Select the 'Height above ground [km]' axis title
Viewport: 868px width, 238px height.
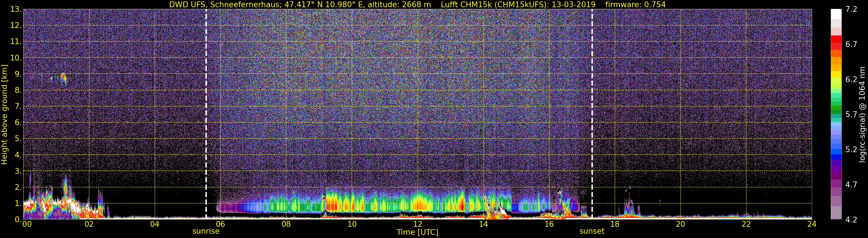pyautogui.click(x=4, y=114)
